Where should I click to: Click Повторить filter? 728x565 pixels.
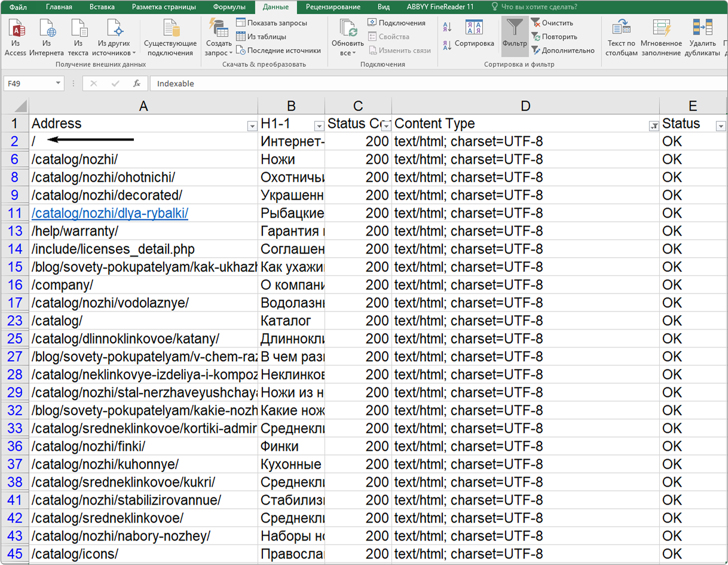click(554, 36)
